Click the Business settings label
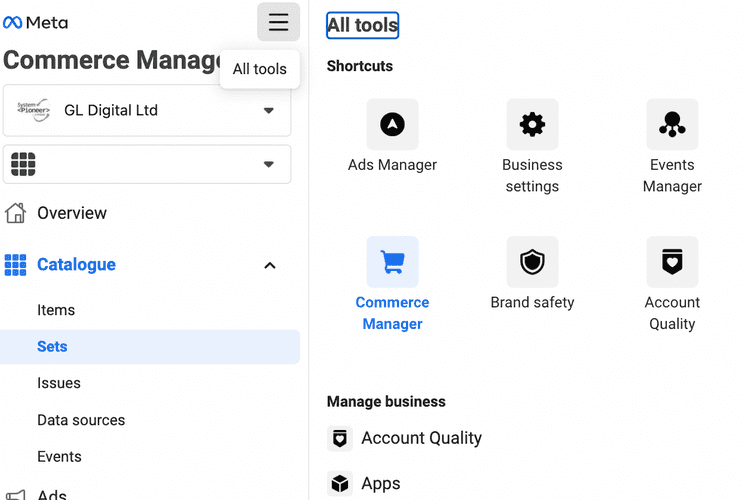This screenshot has width=745, height=500. pyautogui.click(x=532, y=175)
